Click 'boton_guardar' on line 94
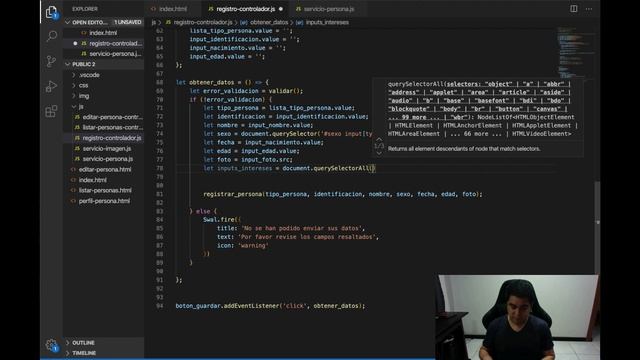The width and height of the screenshot is (640, 360). pyautogui.click(x=198, y=306)
